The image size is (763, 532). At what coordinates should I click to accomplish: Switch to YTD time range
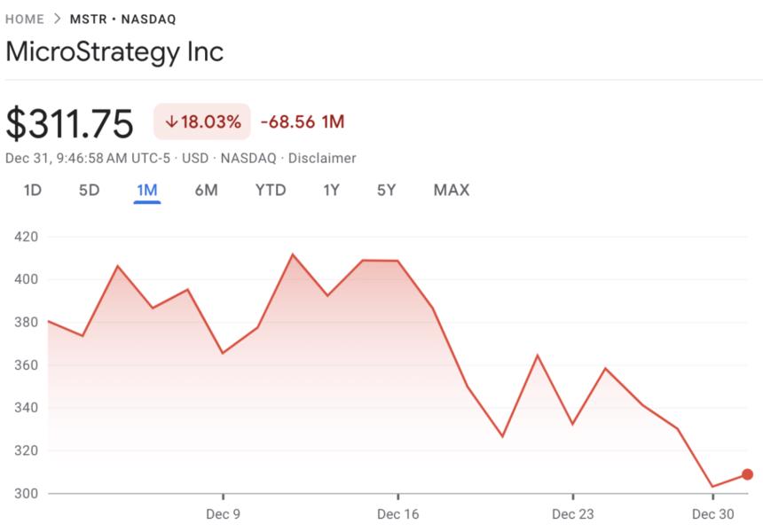pyautogui.click(x=271, y=190)
